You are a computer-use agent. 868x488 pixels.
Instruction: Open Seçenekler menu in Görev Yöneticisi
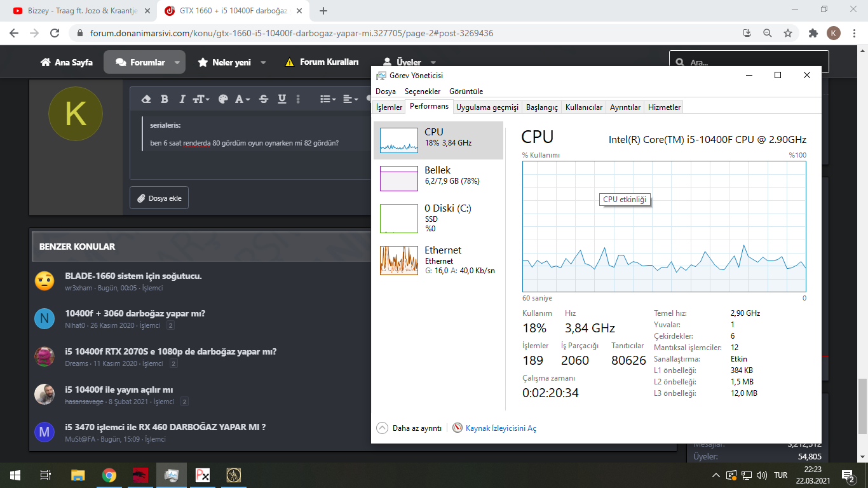[x=423, y=91]
